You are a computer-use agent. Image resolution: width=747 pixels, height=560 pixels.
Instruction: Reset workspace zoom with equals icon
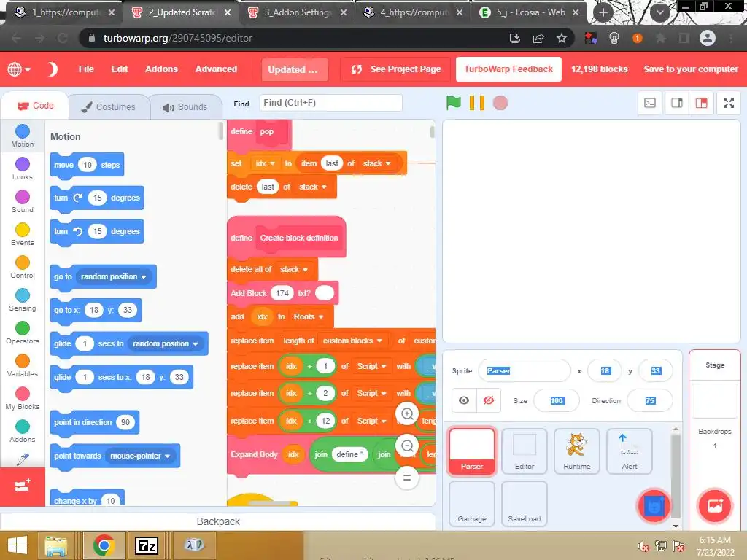407,478
